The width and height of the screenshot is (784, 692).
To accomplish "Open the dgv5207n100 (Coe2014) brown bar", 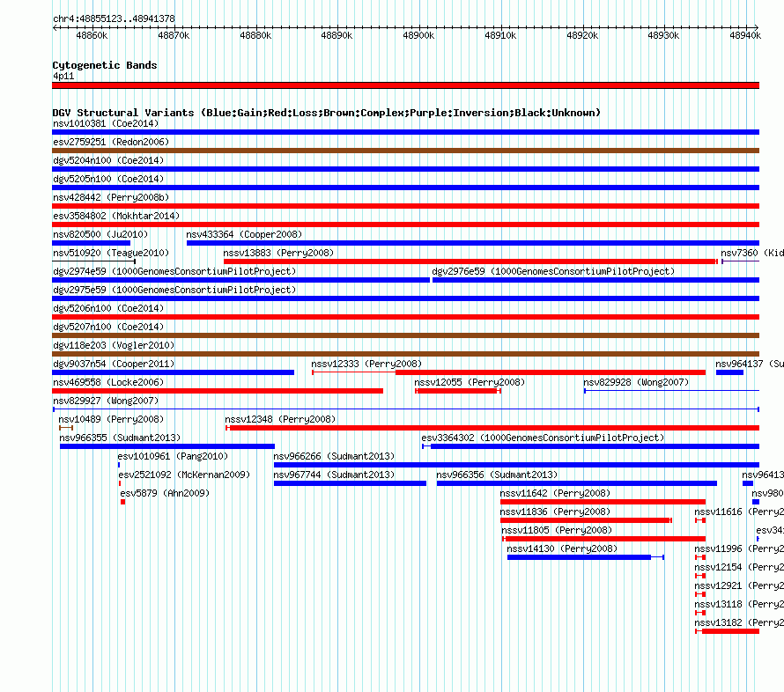I will [x=405, y=335].
